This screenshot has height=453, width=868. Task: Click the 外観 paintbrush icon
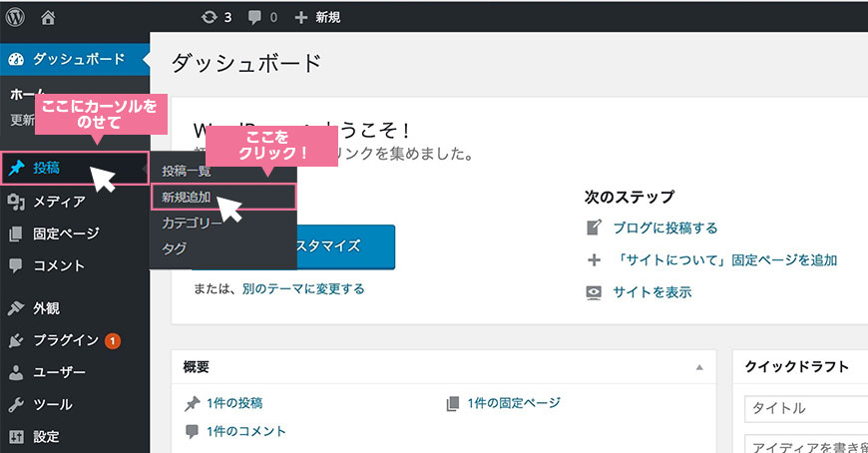(x=16, y=307)
